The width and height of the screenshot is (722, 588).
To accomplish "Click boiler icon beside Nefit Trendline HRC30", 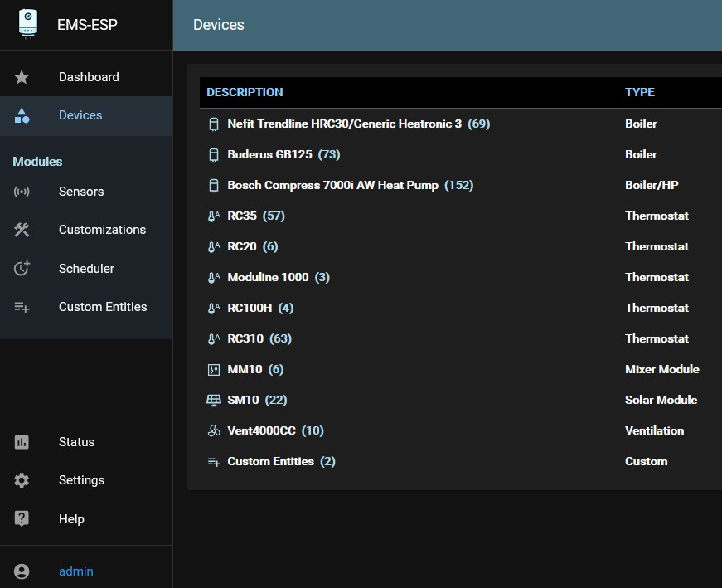I will coord(214,124).
